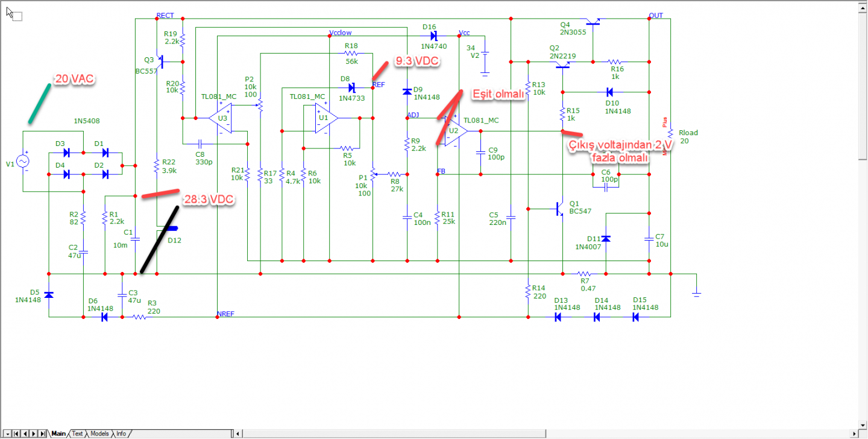The height and width of the screenshot is (439, 868).
Task: Switch to the Text tab
Action: pos(77,434)
